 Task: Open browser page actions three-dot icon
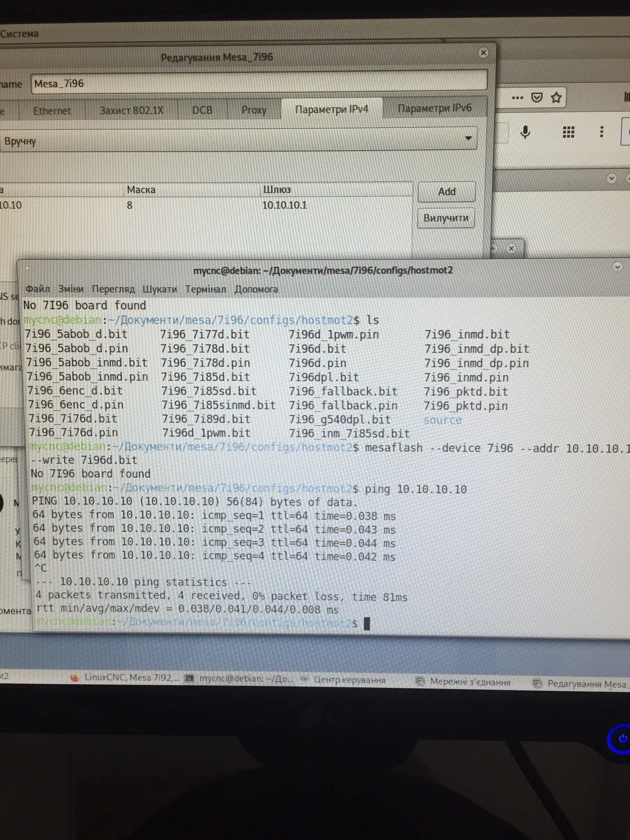click(518, 98)
